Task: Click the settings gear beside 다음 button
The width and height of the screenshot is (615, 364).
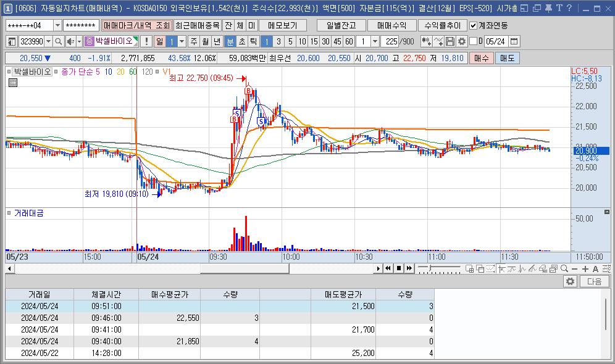Action: tap(570, 281)
